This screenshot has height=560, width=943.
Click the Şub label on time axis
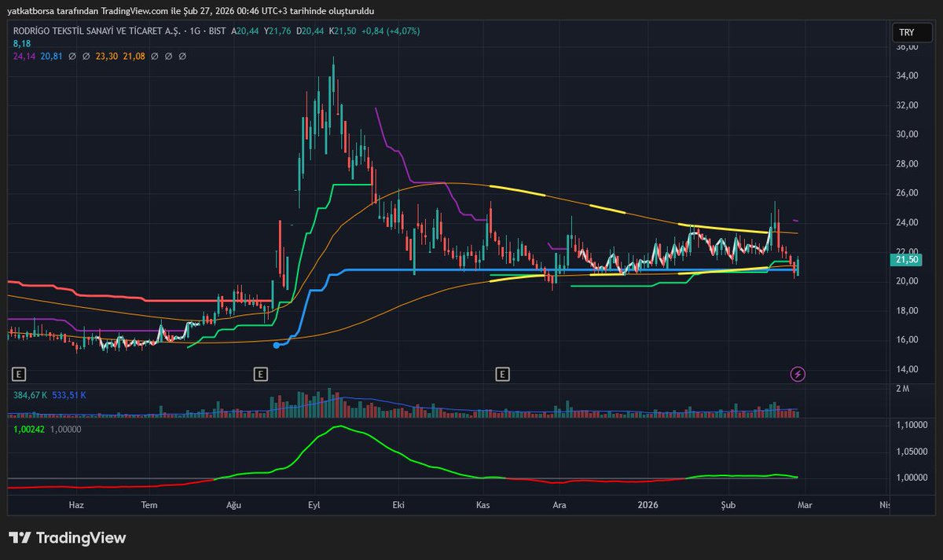(x=728, y=505)
